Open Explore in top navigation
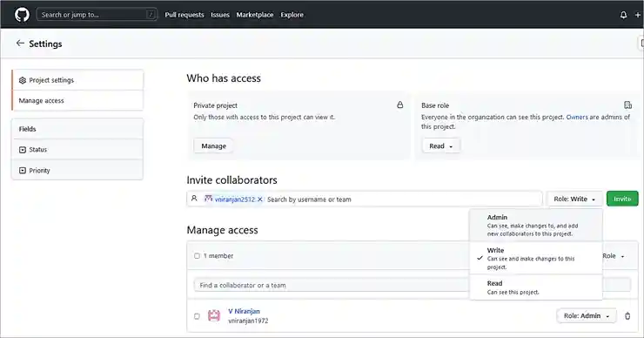This screenshot has width=644, height=338. (292, 15)
